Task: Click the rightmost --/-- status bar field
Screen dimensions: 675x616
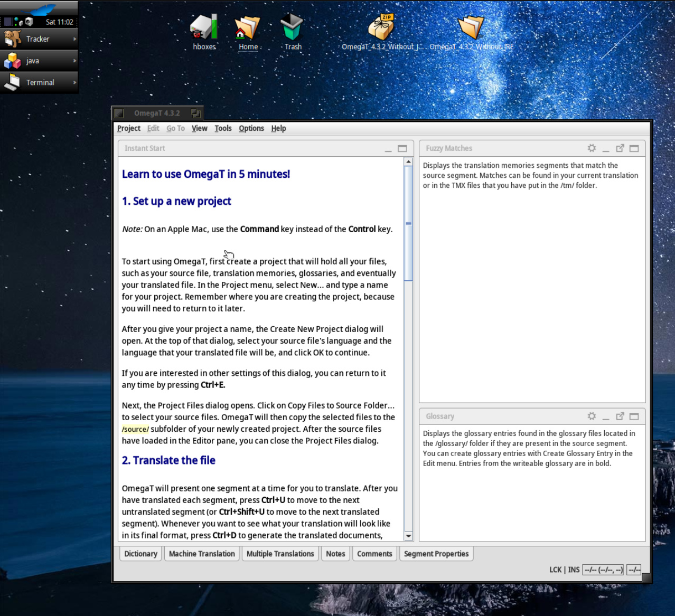Action: 634,570
